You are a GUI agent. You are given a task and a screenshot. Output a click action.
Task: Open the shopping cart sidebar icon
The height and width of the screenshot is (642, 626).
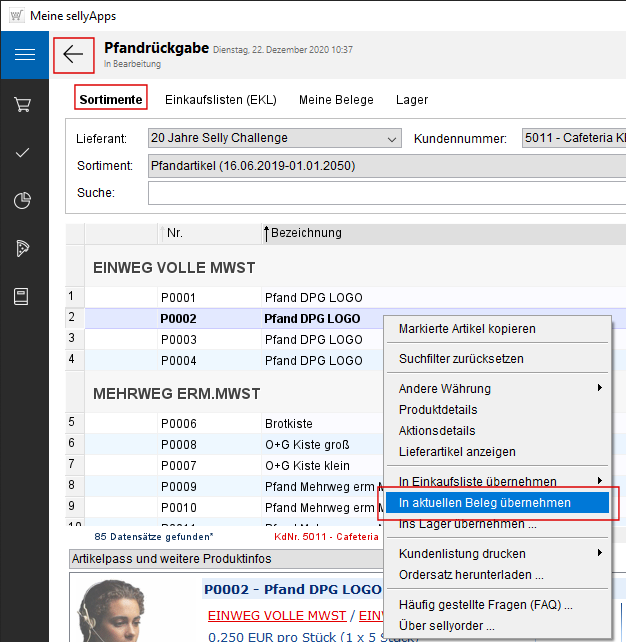[24, 104]
